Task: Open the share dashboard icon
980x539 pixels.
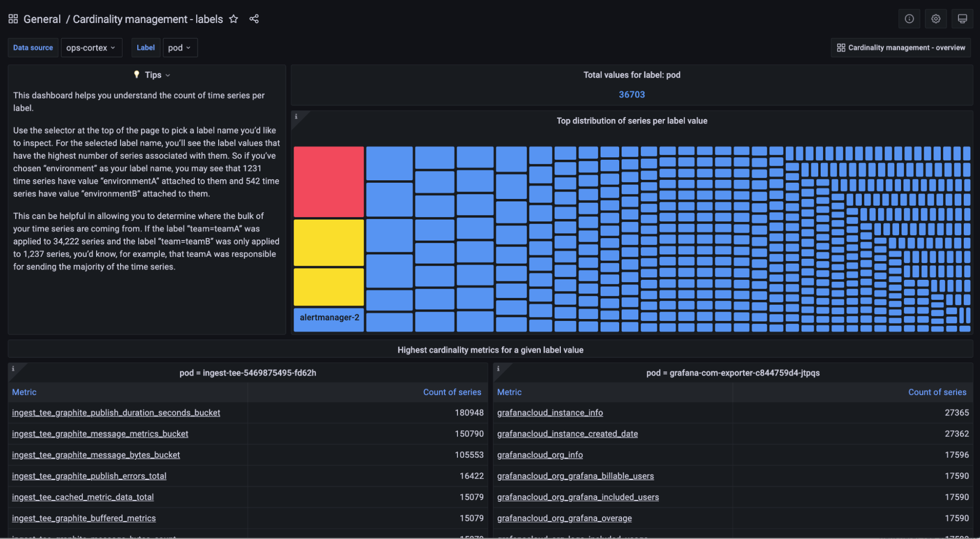Action: click(254, 19)
